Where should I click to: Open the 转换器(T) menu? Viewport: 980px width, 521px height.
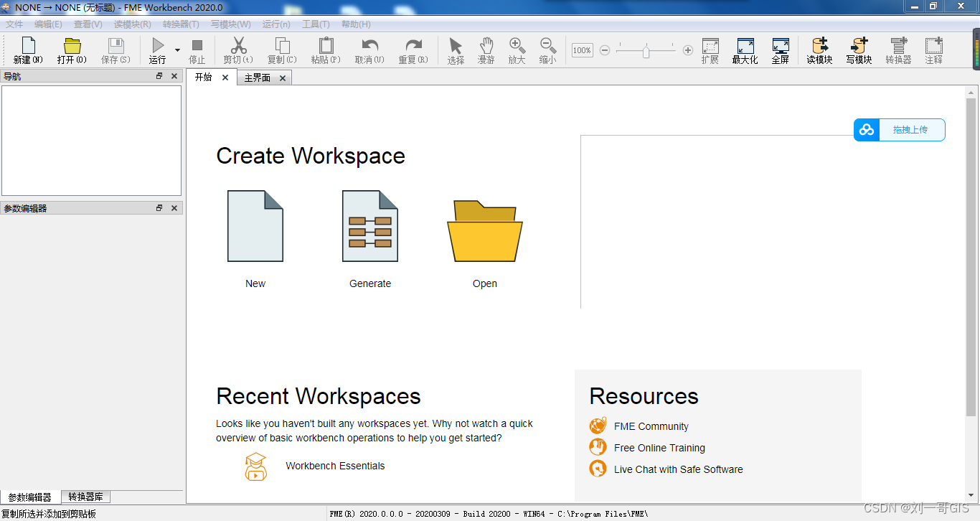tap(181, 24)
